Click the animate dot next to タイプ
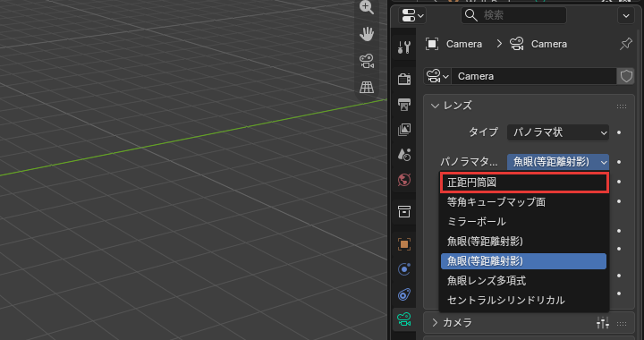The height and width of the screenshot is (340, 644). [x=619, y=132]
